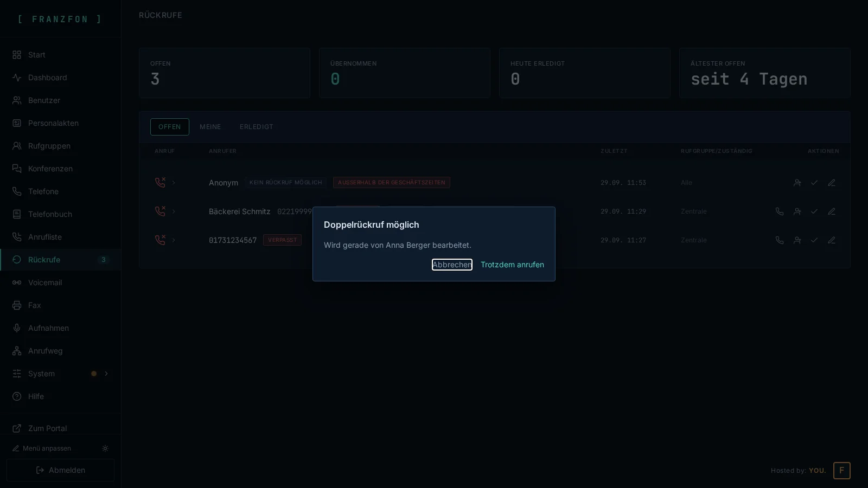868x488 pixels.
Task: Take over the Bäckerei Schmitz callback
Action: (x=797, y=211)
